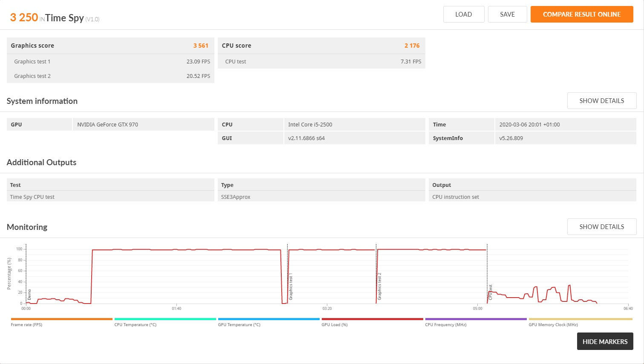The image size is (644, 364).
Task: Toggle the teal CPU Temperature legend
Action: point(165,319)
